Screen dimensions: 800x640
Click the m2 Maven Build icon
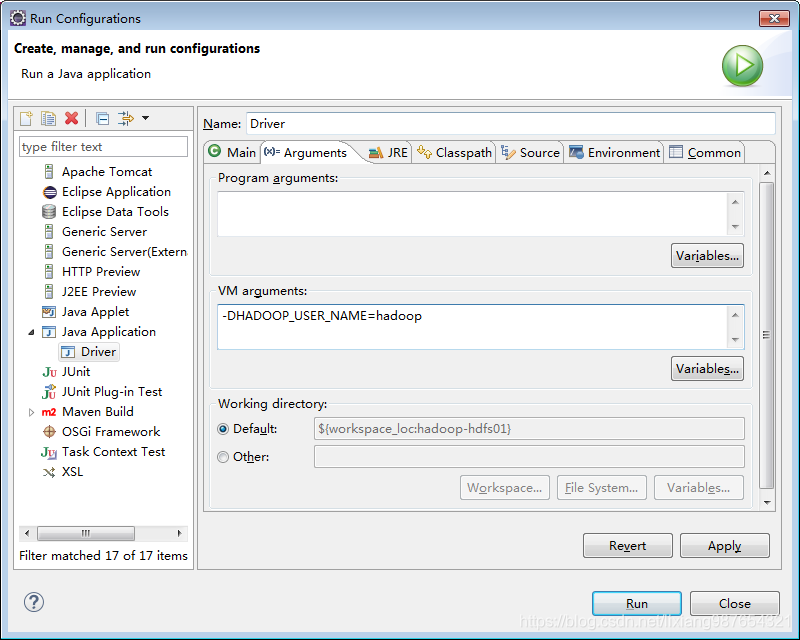pyautogui.click(x=49, y=412)
